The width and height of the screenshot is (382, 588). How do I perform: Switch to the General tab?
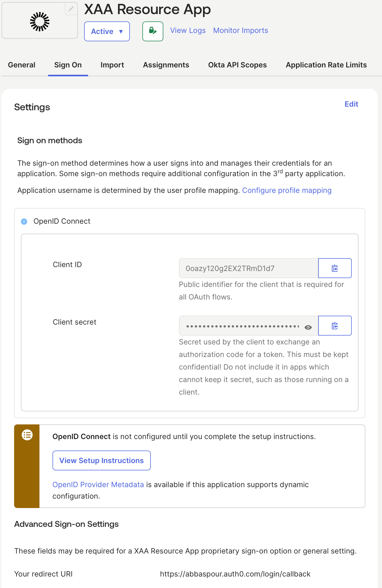tap(22, 65)
